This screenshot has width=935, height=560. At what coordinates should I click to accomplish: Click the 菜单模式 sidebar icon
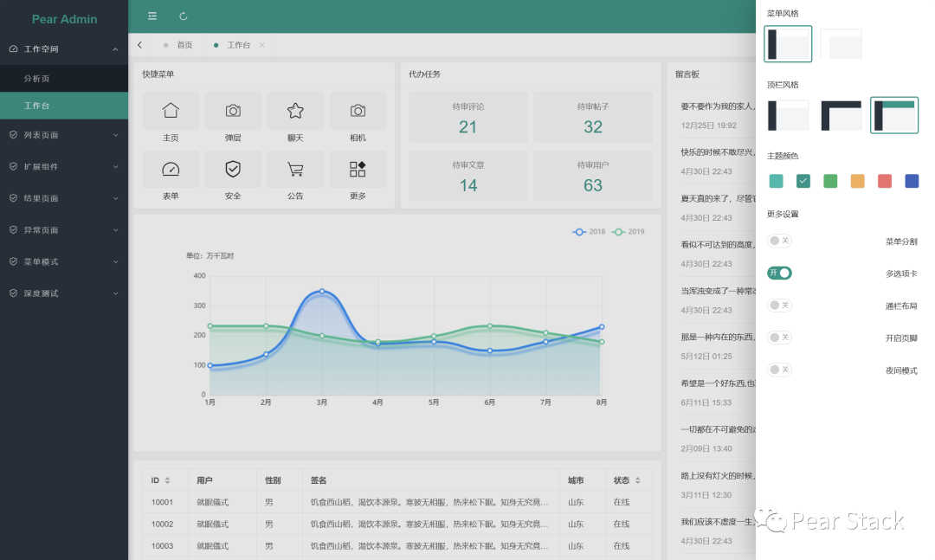(x=13, y=261)
